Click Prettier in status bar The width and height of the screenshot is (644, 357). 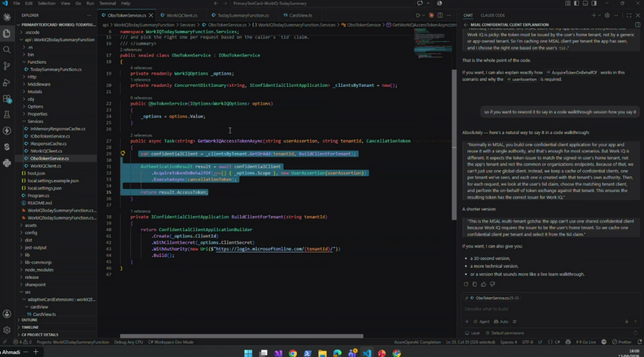coord(622,342)
